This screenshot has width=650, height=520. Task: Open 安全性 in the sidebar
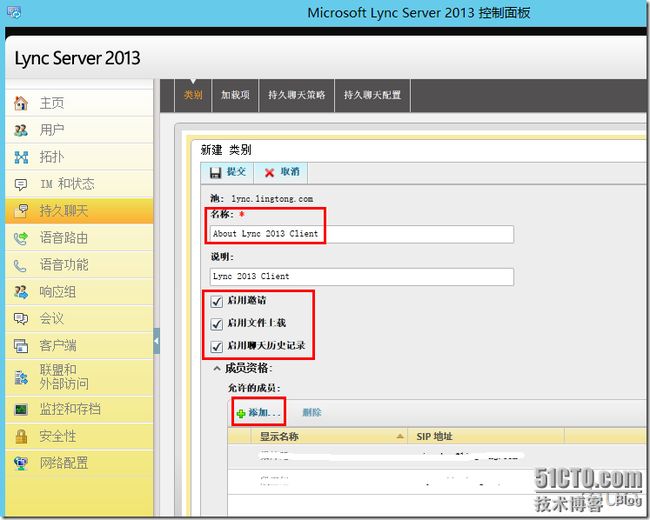(x=79, y=436)
